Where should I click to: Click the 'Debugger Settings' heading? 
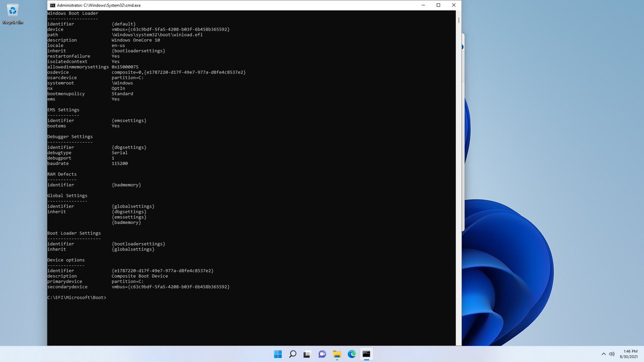tap(70, 136)
